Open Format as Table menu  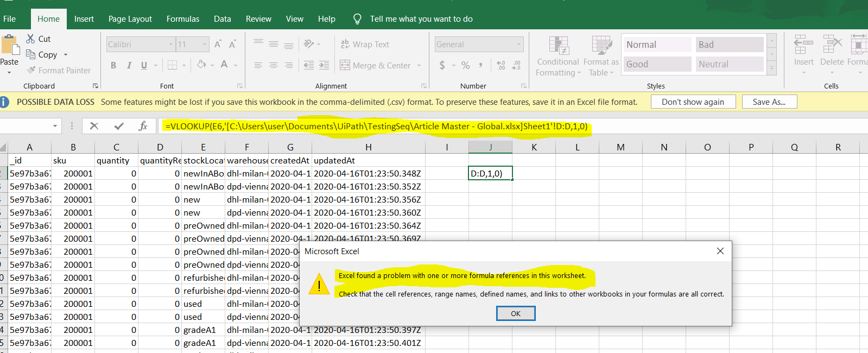tap(601, 56)
